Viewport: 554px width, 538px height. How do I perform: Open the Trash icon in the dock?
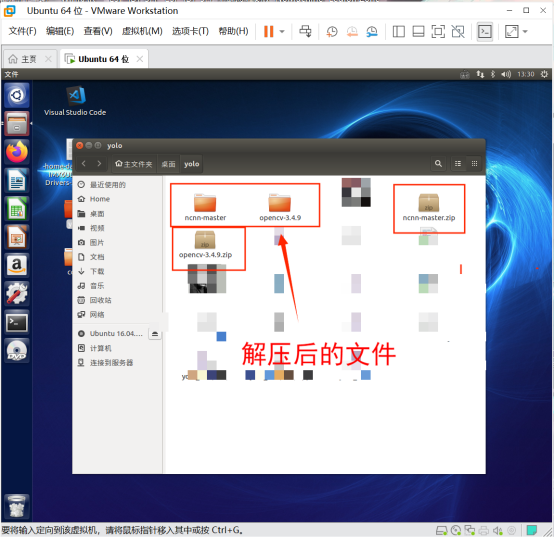pyautogui.click(x=17, y=506)
